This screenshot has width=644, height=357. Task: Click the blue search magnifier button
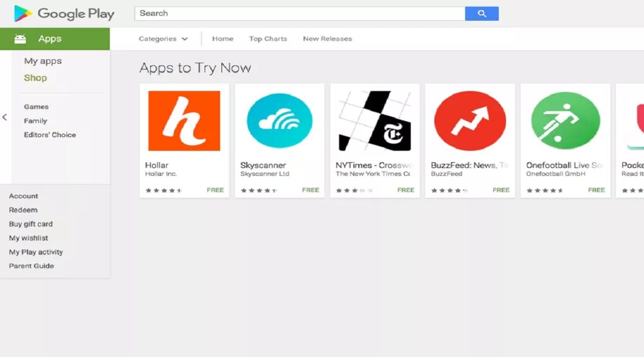click(482, 14)
